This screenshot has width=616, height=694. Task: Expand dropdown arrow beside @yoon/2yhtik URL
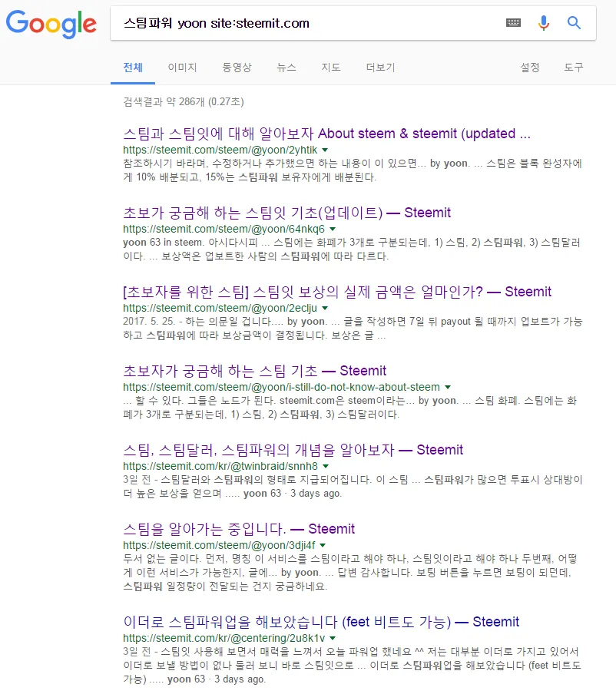[325, 150]
